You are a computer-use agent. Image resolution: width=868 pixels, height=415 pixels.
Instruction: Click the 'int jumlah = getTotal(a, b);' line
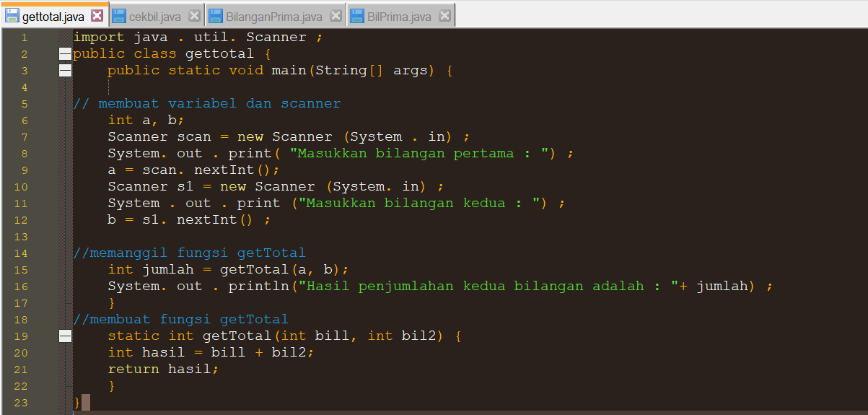(228, 269)
